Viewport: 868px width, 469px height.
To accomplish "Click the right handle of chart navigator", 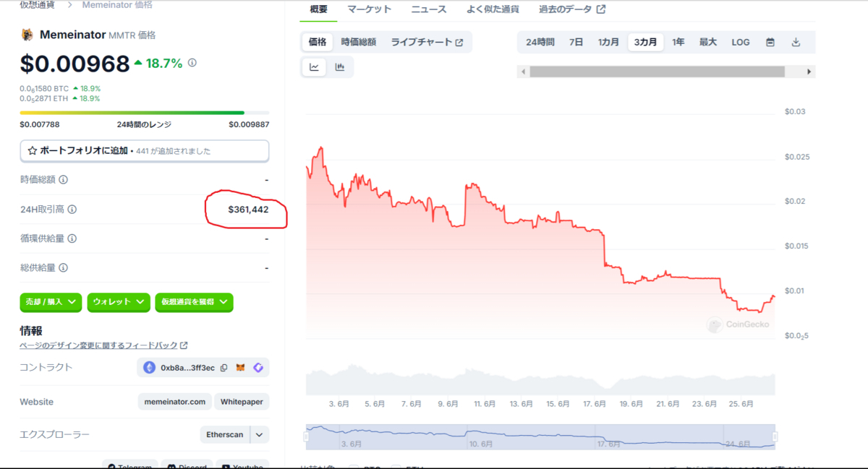I will [x=775, y=436].
